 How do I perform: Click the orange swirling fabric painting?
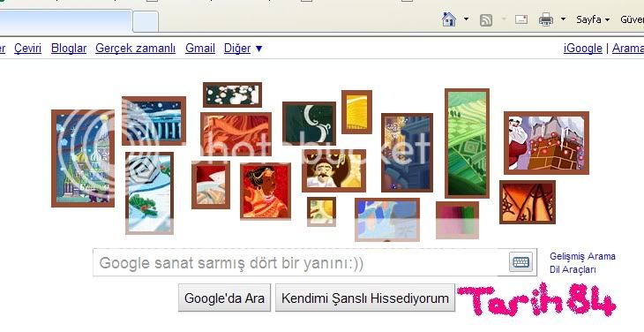coord(236,134)
